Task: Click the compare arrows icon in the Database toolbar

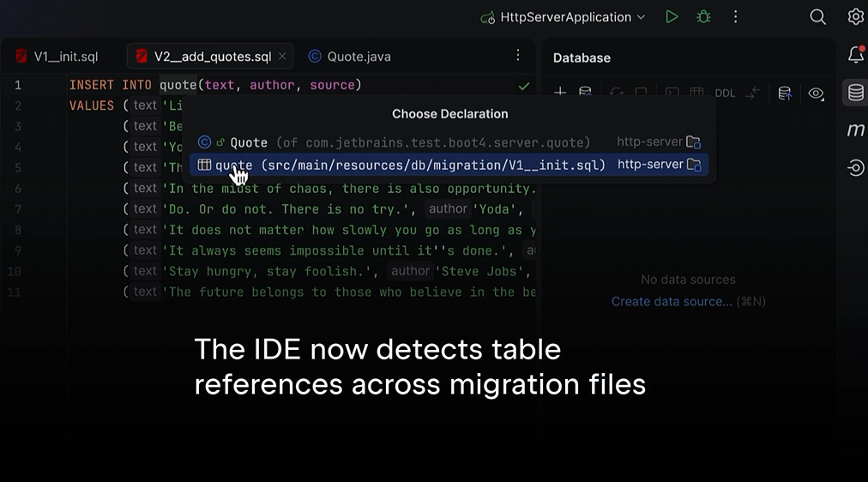Action: point(753,93)
